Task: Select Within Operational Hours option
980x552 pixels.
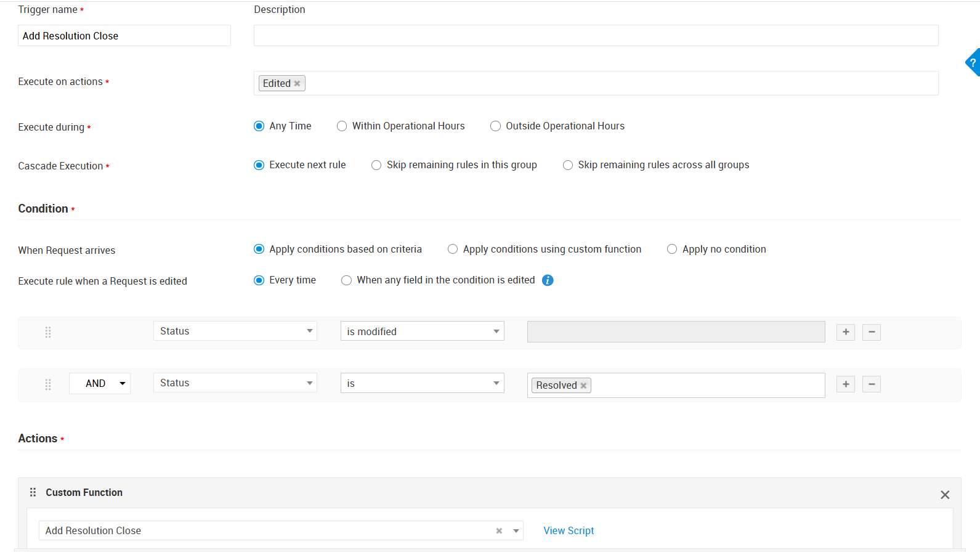Action: click(x=342, y=126)
